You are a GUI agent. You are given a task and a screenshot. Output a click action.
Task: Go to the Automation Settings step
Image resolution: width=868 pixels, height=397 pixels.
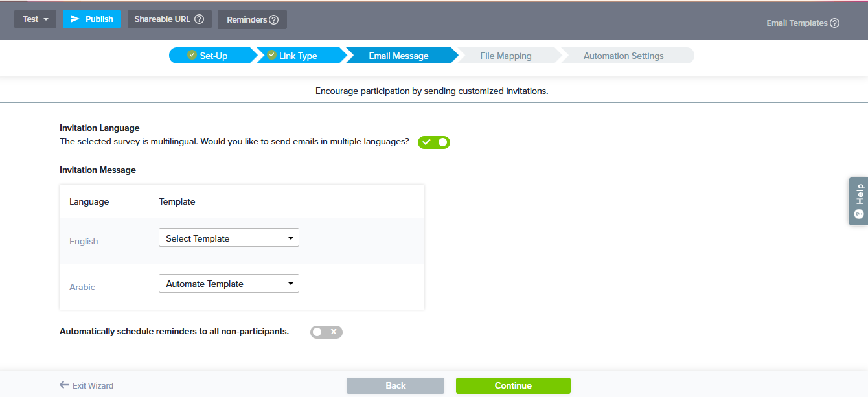coord(623,56)
